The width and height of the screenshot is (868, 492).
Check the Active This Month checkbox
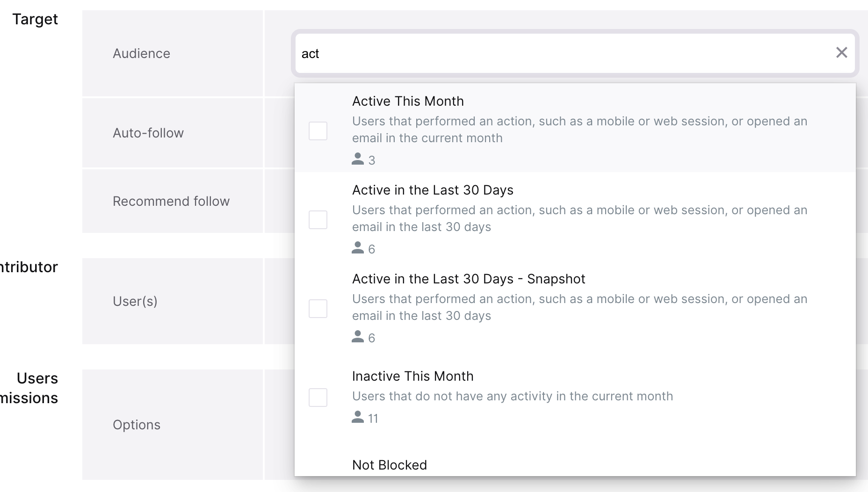point(318,131)
